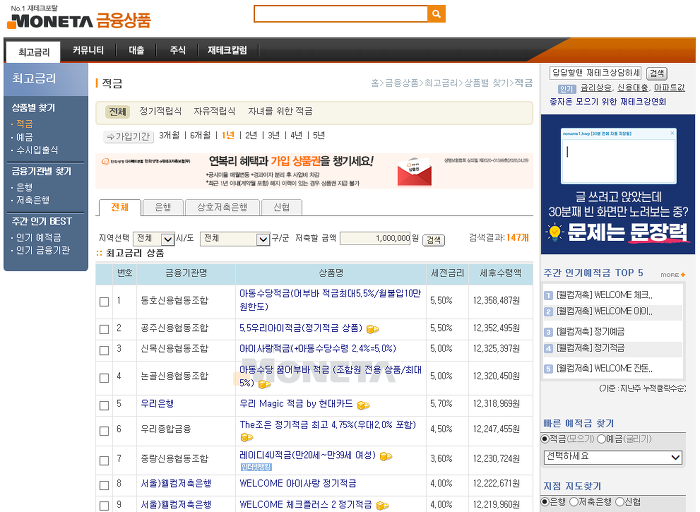Open [웰컴저축] 정기예금 in TOP 5
700x512 pixels.
tap(590, 332)
